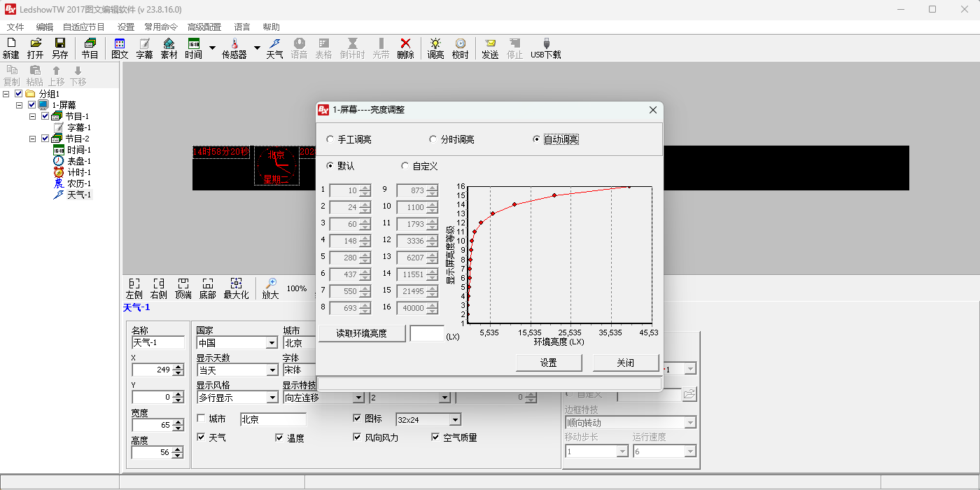
Task: Click the 调亮 brightness adjust icon
Action: pos(435,48)
